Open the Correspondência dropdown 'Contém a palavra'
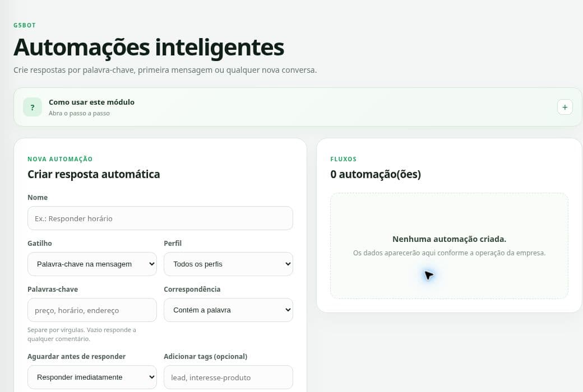This screenshot has width=583, height=392. point(228,310)
